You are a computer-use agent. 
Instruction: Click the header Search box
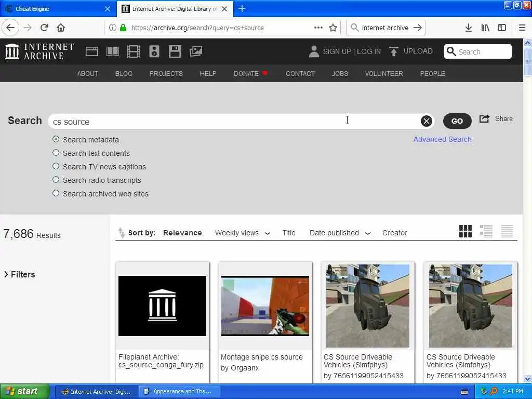tap(478, 51)
